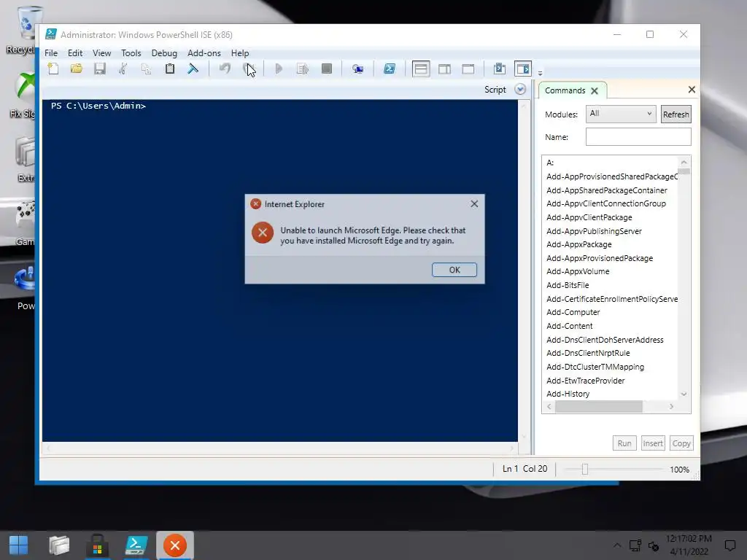
Task: Select Add-AppxPackage in command list
Action: point(578,244)
